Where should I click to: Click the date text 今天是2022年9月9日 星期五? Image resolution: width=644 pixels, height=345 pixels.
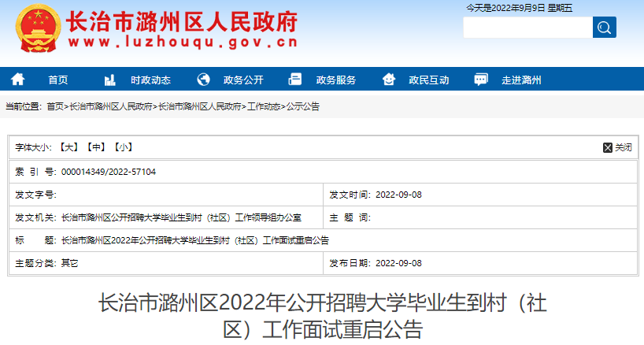coord(519,8)
